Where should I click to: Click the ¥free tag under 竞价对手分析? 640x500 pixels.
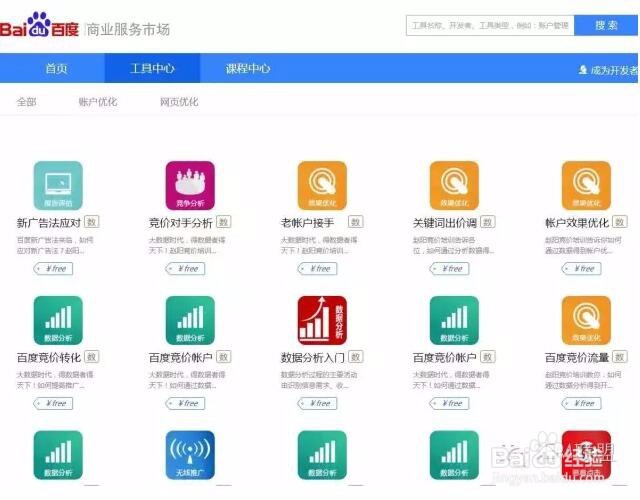tap(186, 269)
